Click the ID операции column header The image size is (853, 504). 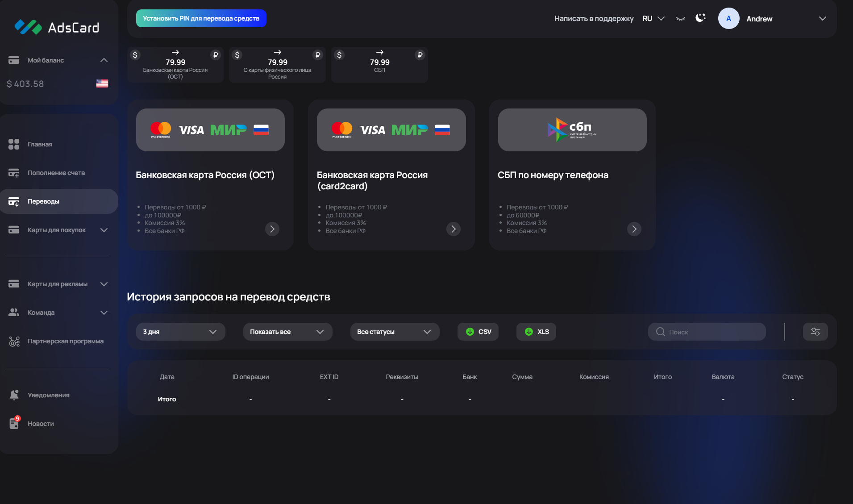(250, 377)
